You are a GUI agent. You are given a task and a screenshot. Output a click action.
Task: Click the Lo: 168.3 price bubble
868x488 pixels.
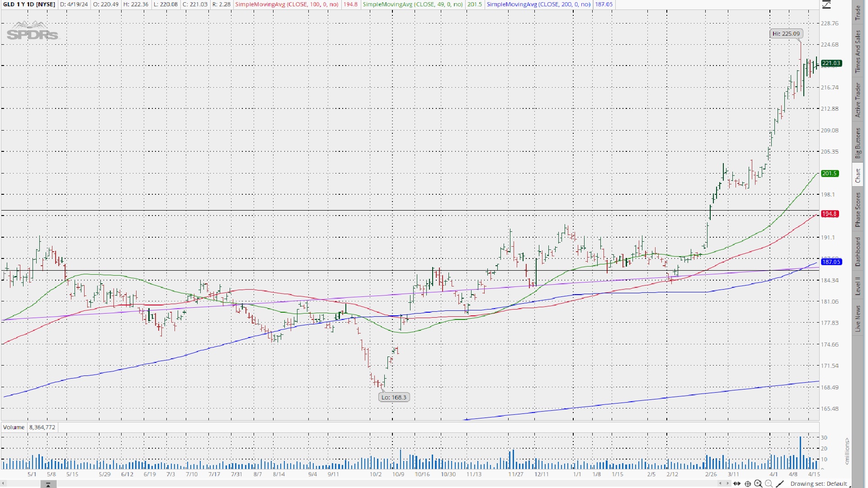point(394,397)
